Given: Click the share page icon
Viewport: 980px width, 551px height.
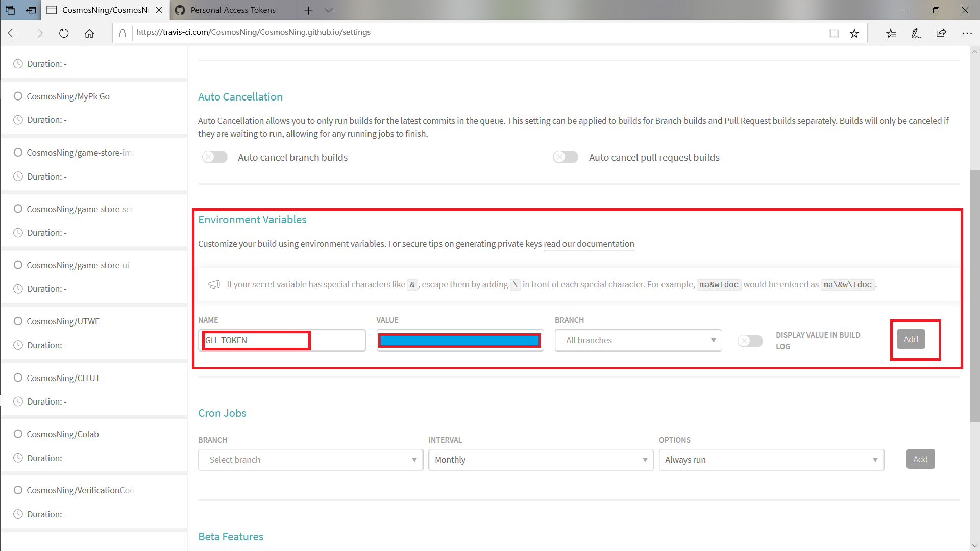Looking at the screenshot, I should [941, 33].
